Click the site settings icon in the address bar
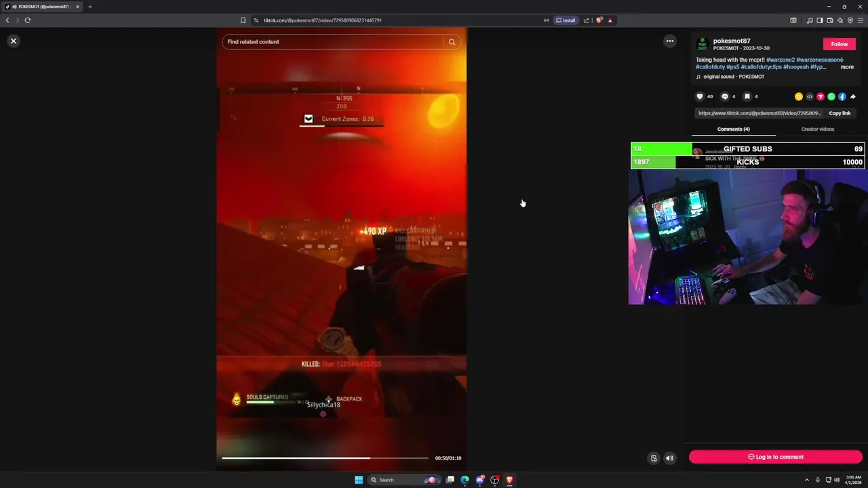The width and height of the screenshot is (868, 488). pyautogui.click(x=256, y=20)
